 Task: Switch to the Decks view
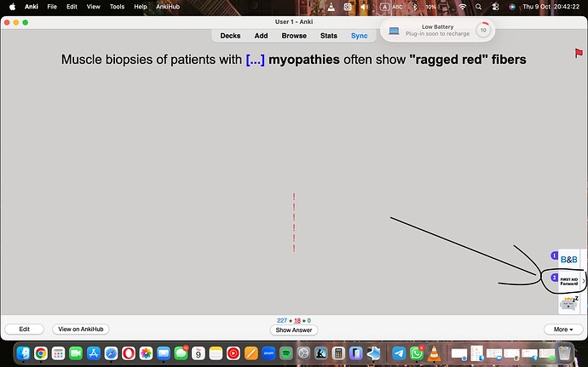click(230, 36)
